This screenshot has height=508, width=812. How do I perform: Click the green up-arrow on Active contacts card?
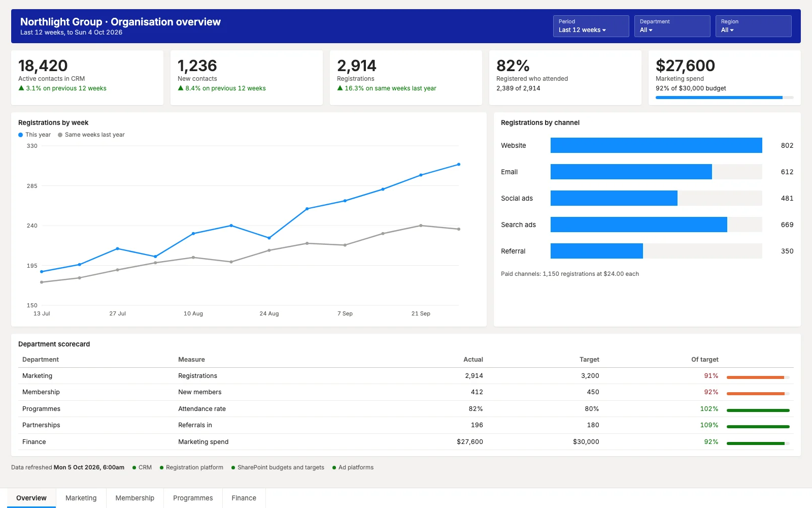click(x=21, y=88)
